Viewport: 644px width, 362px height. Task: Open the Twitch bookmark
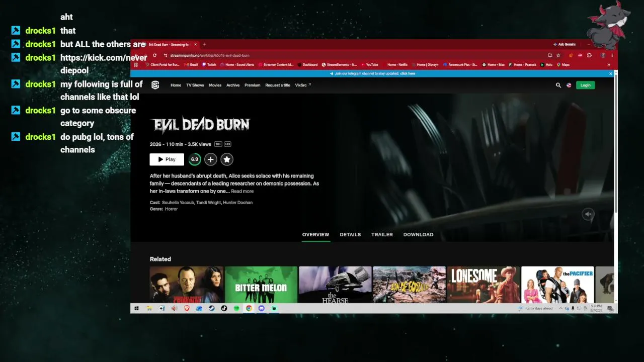(x=209, y=64)
